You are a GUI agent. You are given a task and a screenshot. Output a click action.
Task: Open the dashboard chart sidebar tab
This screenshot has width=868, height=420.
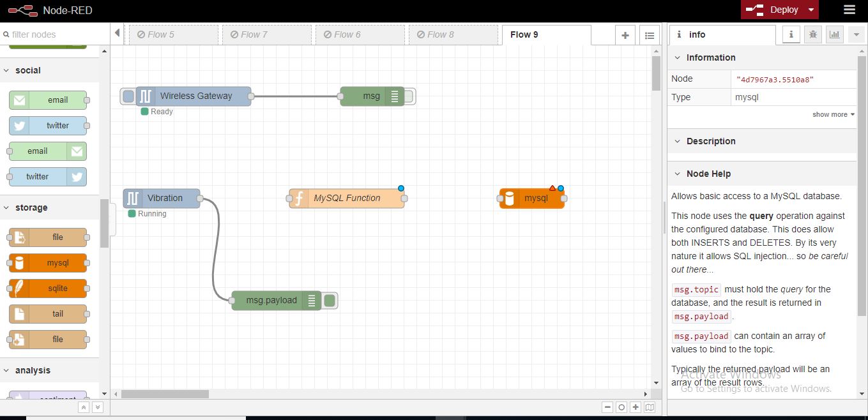click(x=834, y=35)
